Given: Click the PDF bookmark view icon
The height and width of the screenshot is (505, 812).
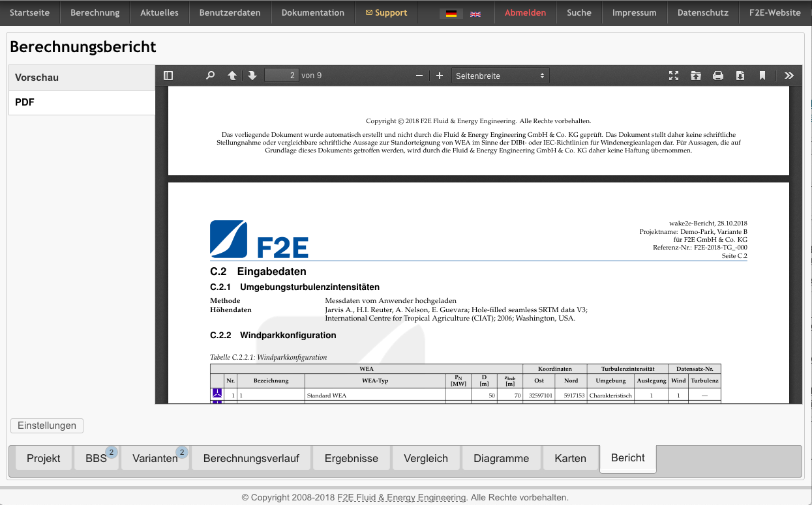Looking at the screenshot, I should tap(762, 76).
